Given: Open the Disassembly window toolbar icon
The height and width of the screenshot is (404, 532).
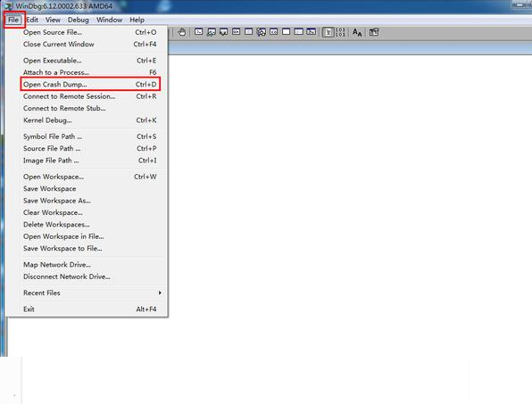Looking at the screenshot, I should (274, 32).
